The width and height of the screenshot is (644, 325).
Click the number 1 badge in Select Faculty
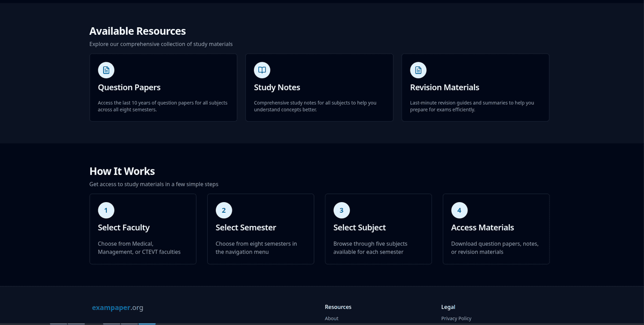[x=106, y=210]
